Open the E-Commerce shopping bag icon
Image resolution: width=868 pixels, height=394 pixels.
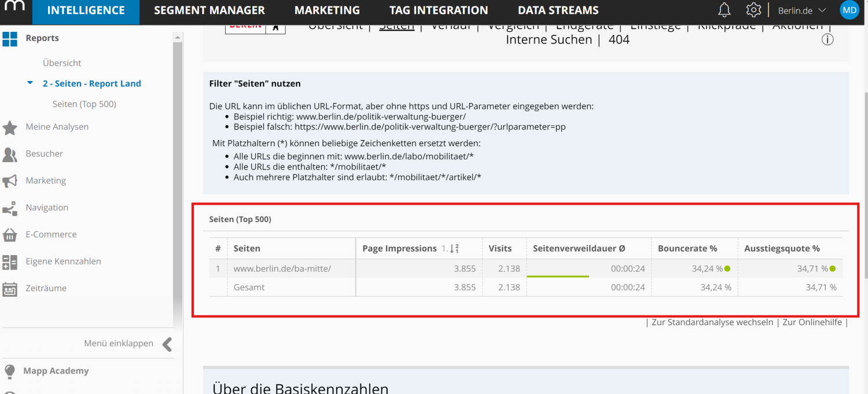coord(11,234)
